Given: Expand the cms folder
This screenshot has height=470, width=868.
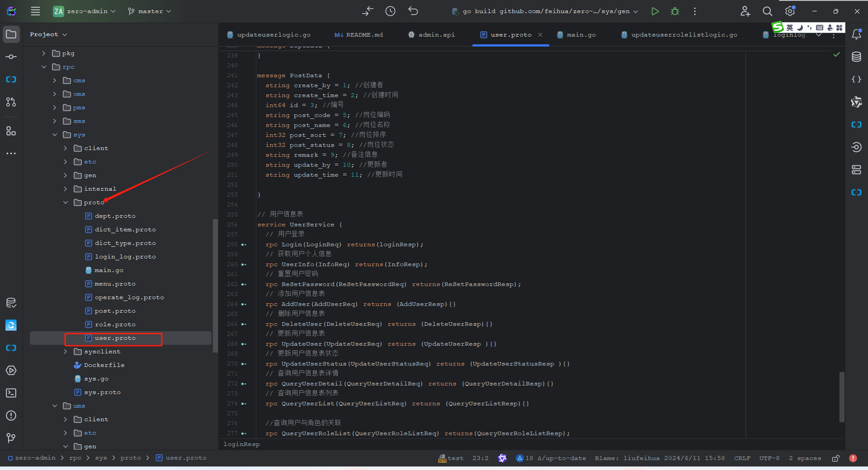Looking at the screenshot, I should pyautogui.click(x=55, y=80).
